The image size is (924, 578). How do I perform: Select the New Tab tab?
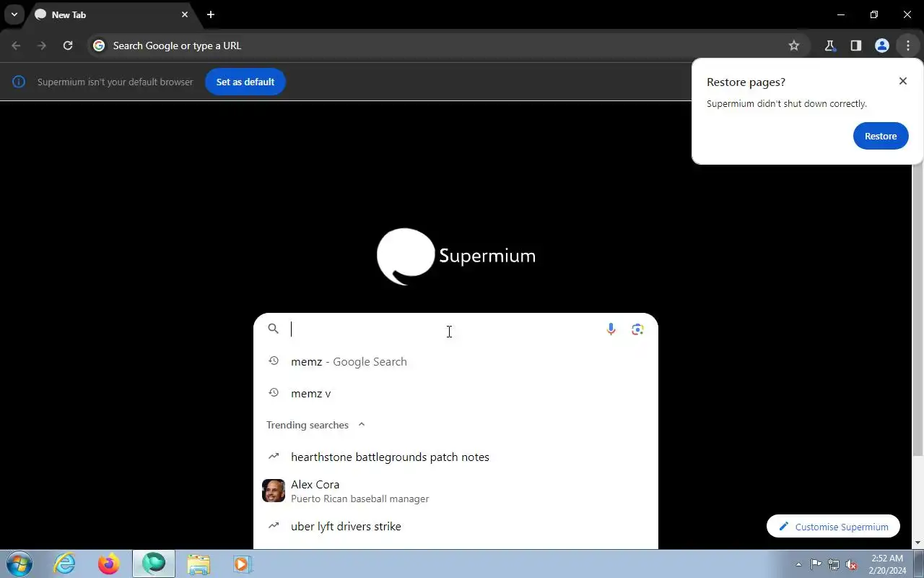(113, 14)
